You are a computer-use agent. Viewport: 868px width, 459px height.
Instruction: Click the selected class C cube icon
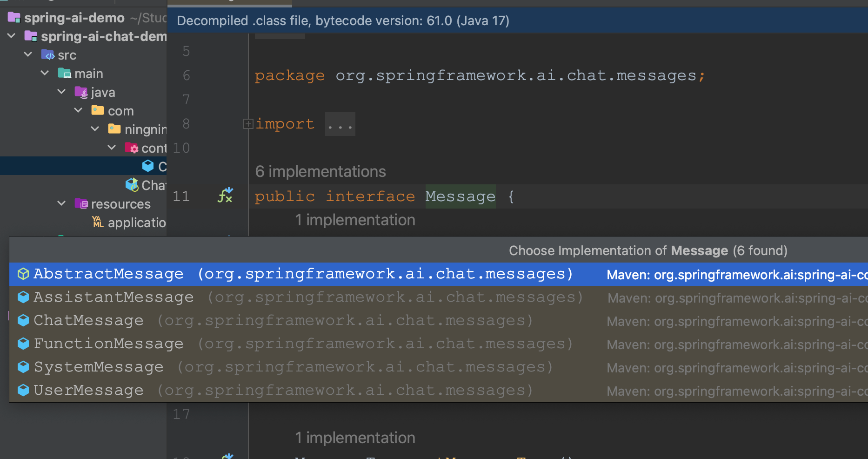coord(148,166)
